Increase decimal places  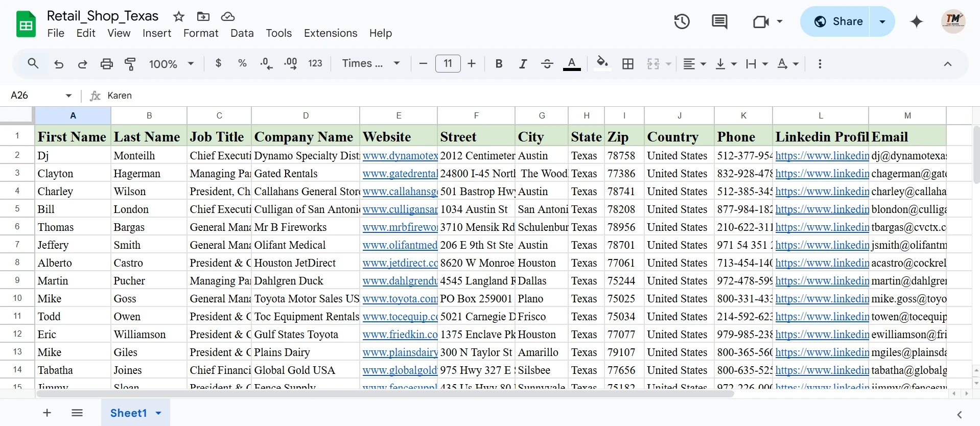pos(290,64)
